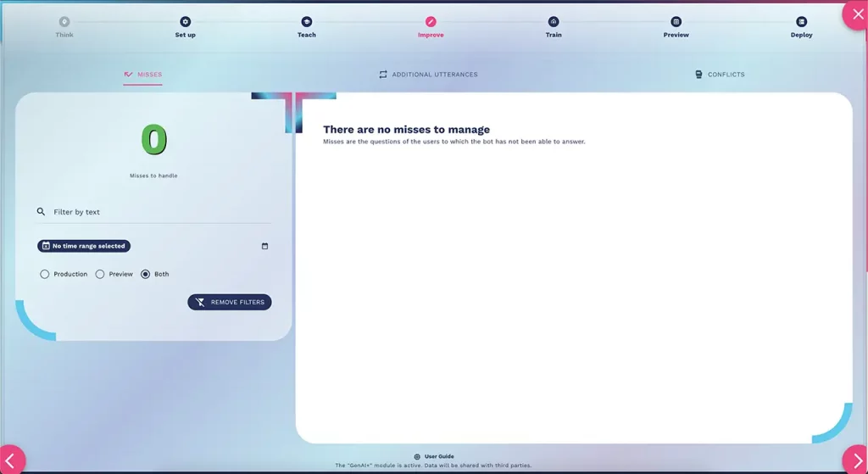Image resolution: width=868 pixels, height=474 pixels.
Task: Open the User Guide link
Action: click(439, 456)
